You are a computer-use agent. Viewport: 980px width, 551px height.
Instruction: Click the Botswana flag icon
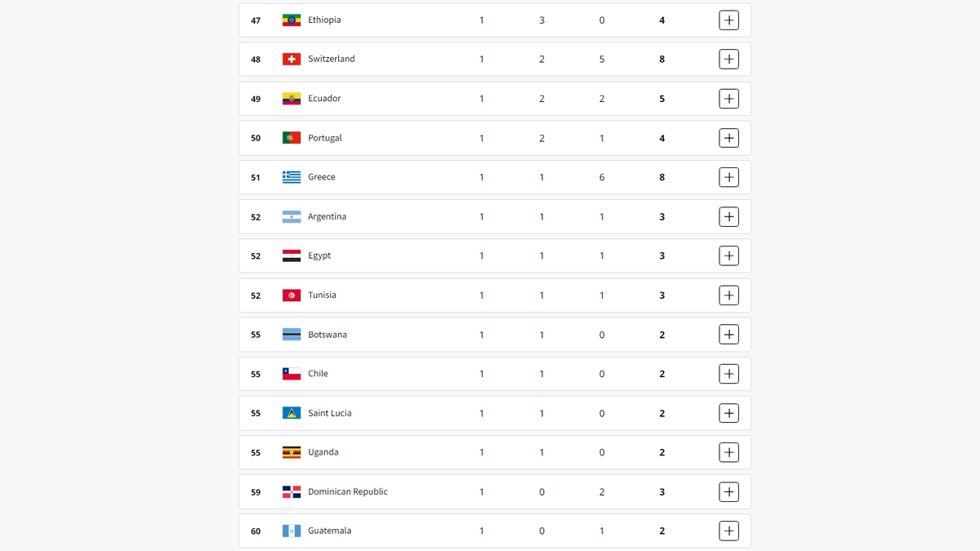click(292, 335)
